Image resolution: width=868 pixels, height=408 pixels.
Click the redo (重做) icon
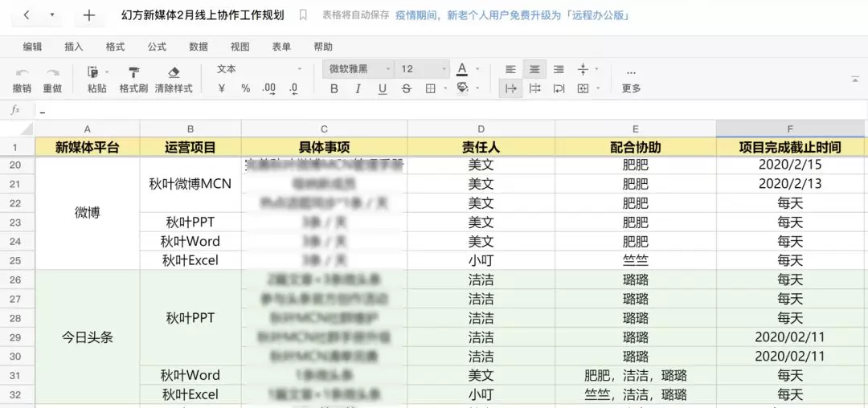[x=52, y=72]
